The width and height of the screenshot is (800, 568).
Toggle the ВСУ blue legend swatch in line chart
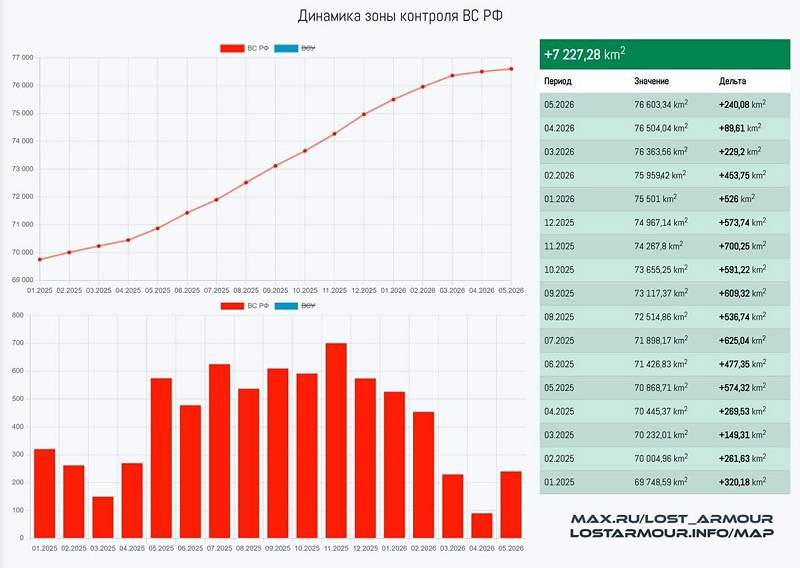coord(286,48)
